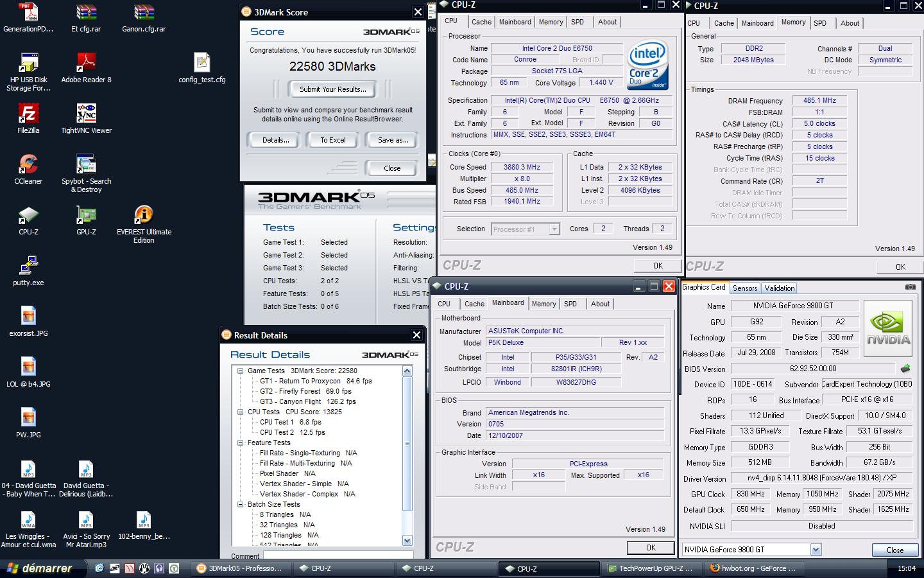The height and width of the screenshot is (578, 924).
Task: Click the DRAM Frequency 485.1 MHz value
Action: pyautogui.click(x=819, y=100)
